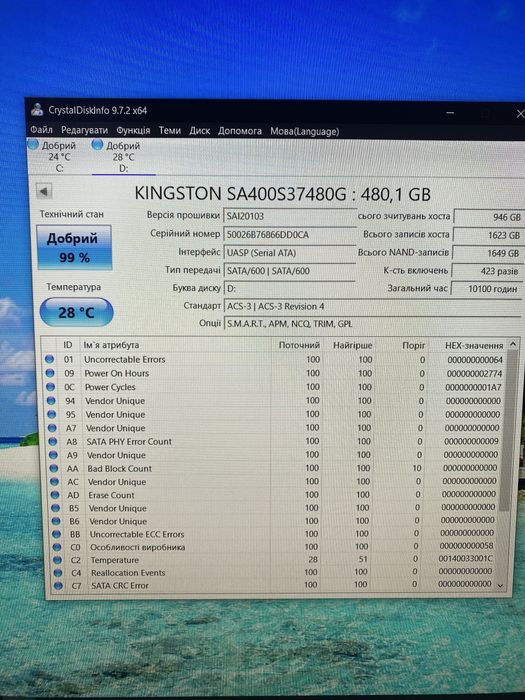Click the interface field UASP (Serial ATA)
The width and height of the screenshot is (525, 700).
point(289,253)
